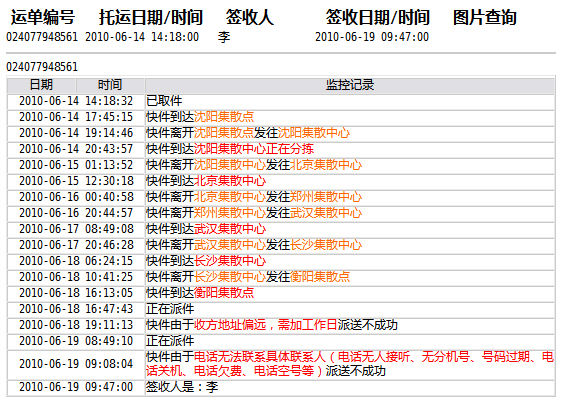Click 沈阳集散点 link in arrival row

pyautogui.click(x=224, y=117)
